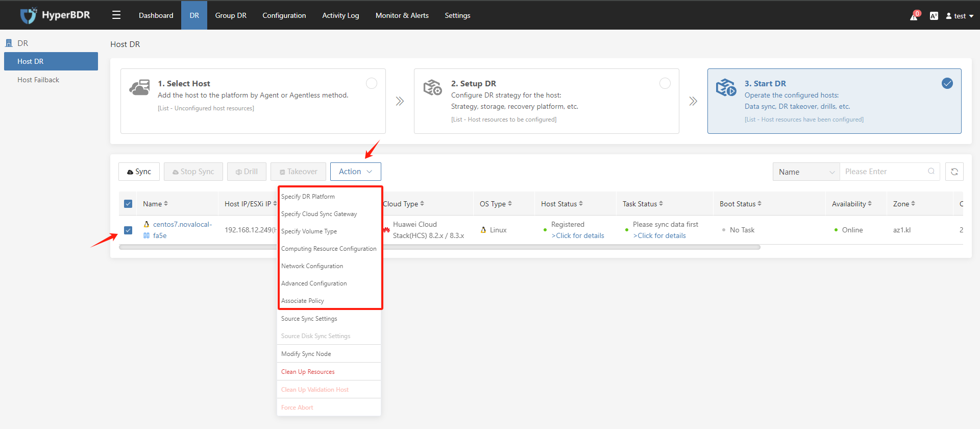Click the Select Host cloud server icon
Screen dimensions: 980x429
(139, 88)
